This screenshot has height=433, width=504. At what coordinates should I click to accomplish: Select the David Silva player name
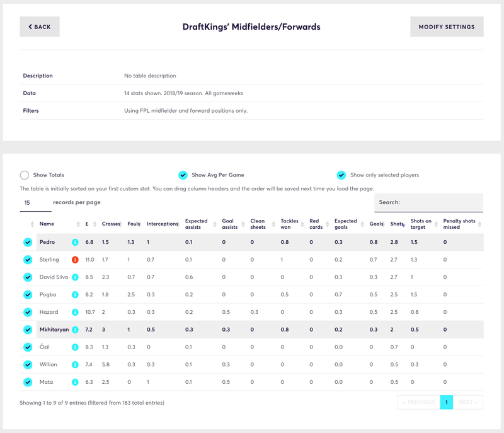tap(54, 277)
